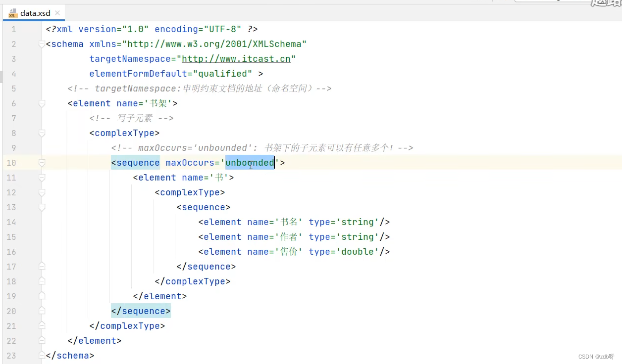Click the maxOccurs comment on line 9

tap(262, 148)
